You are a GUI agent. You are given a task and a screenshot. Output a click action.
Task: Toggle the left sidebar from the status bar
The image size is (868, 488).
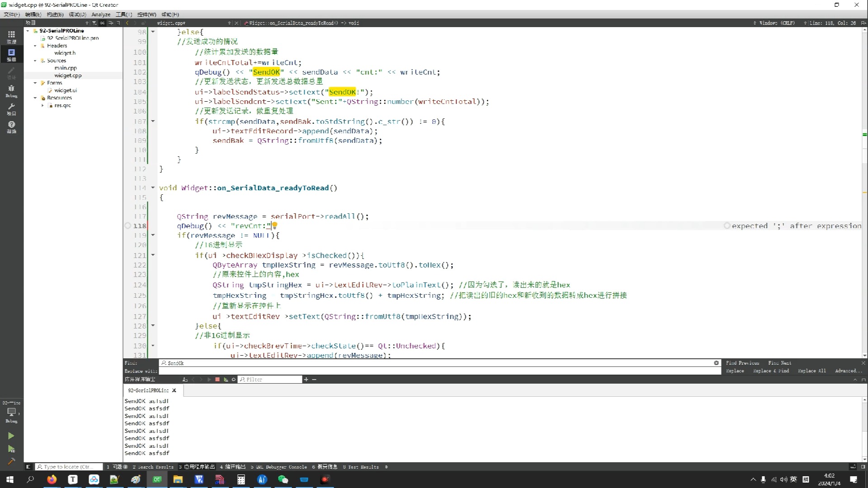pyautogui.click(x=28, y=467)
